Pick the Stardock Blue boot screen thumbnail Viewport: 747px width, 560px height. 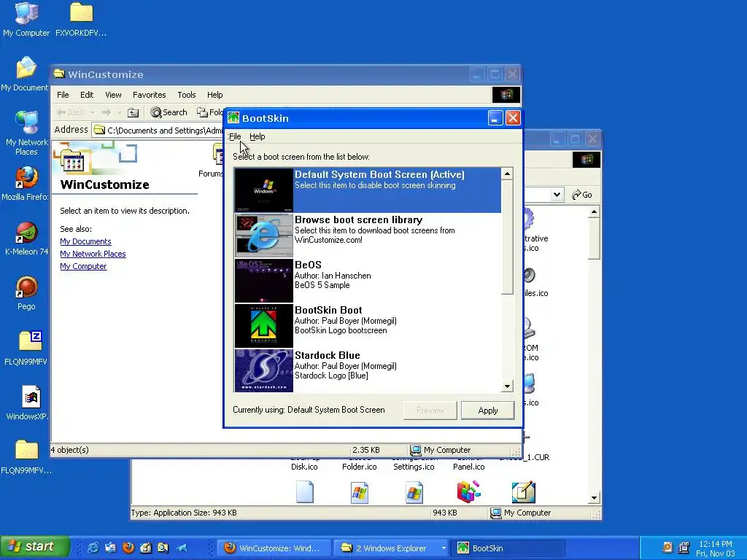pos(264,370)
